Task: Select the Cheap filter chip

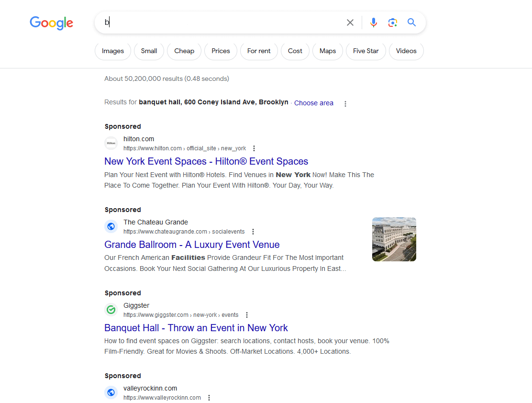Action: [x=184, y=51]
